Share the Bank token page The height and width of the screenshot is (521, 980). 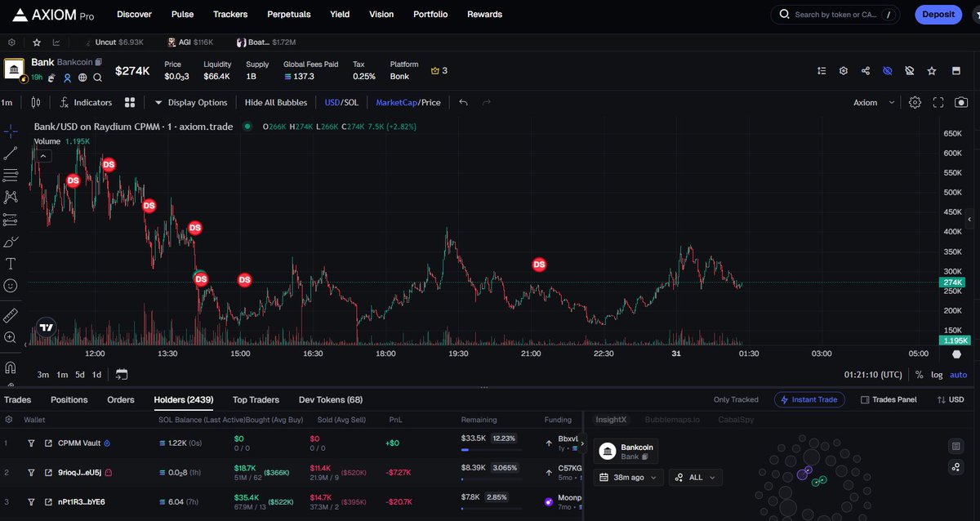pyautogui.click(x=866, y=71)
